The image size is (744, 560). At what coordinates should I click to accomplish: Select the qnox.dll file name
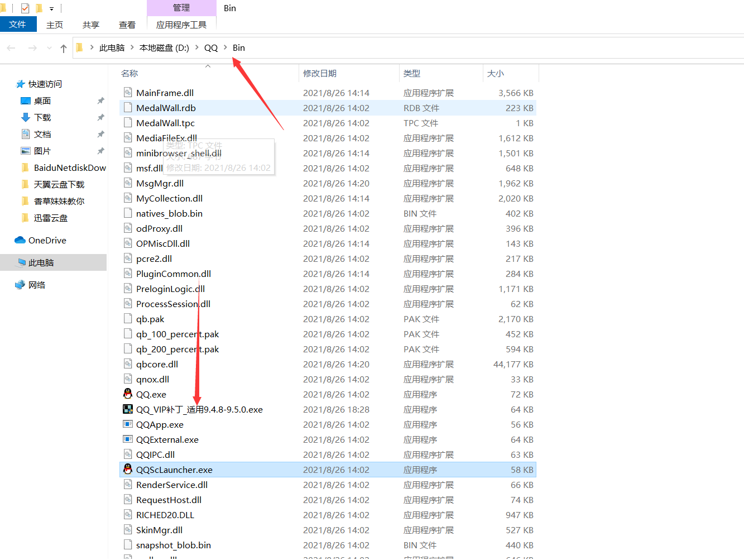(x=152, y=379)
